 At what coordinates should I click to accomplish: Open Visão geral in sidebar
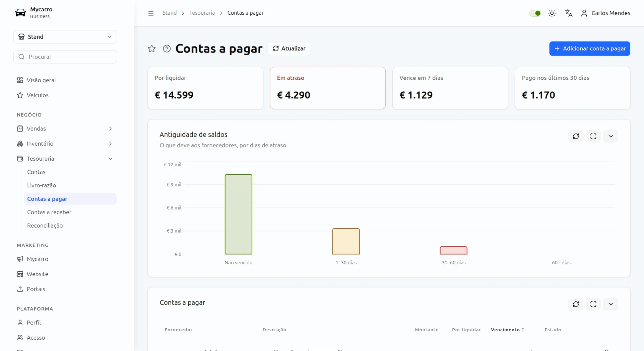[65, 80]
